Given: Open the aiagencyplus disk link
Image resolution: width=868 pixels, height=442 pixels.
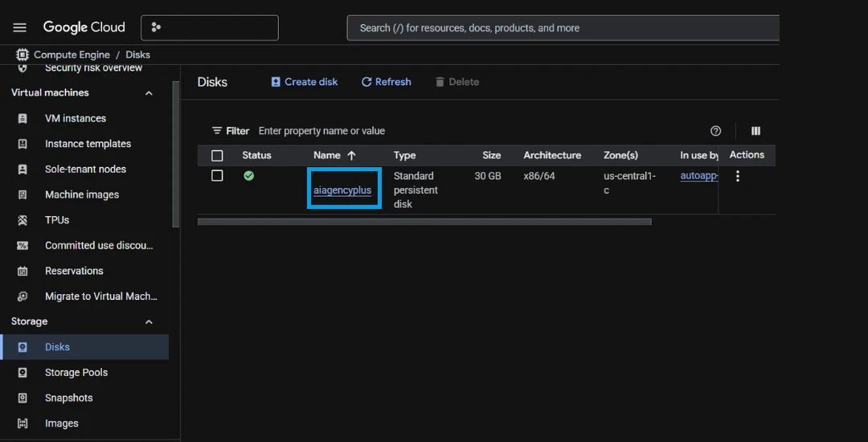Looking at the screenshot, I should (x=342, y=190).
